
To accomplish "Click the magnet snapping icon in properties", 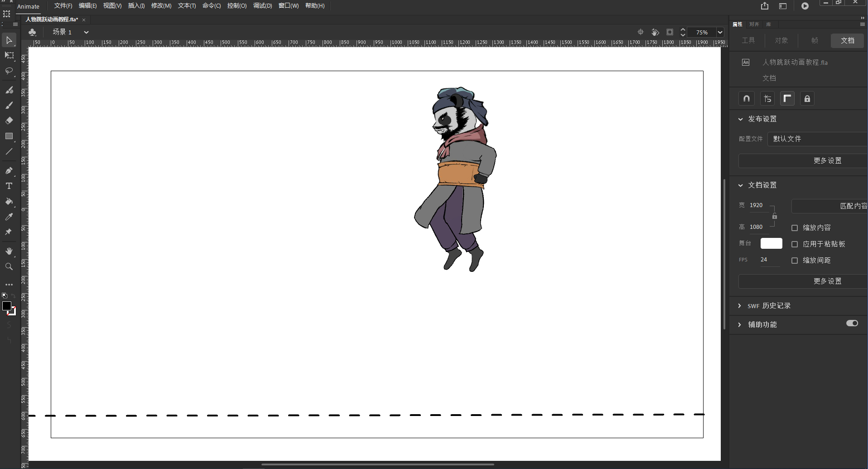I will [747, 99].
